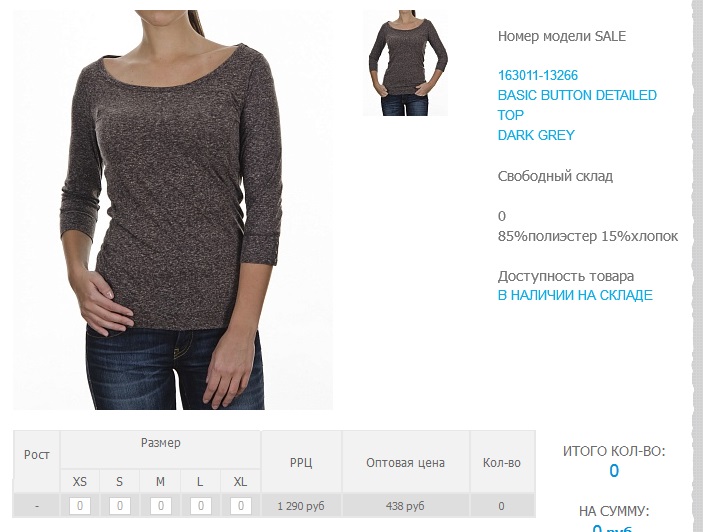Click the В НАЛИЧИИ НА СКЛАДЕ link
This screenshot has width=703, height=532.
point(575,295)
